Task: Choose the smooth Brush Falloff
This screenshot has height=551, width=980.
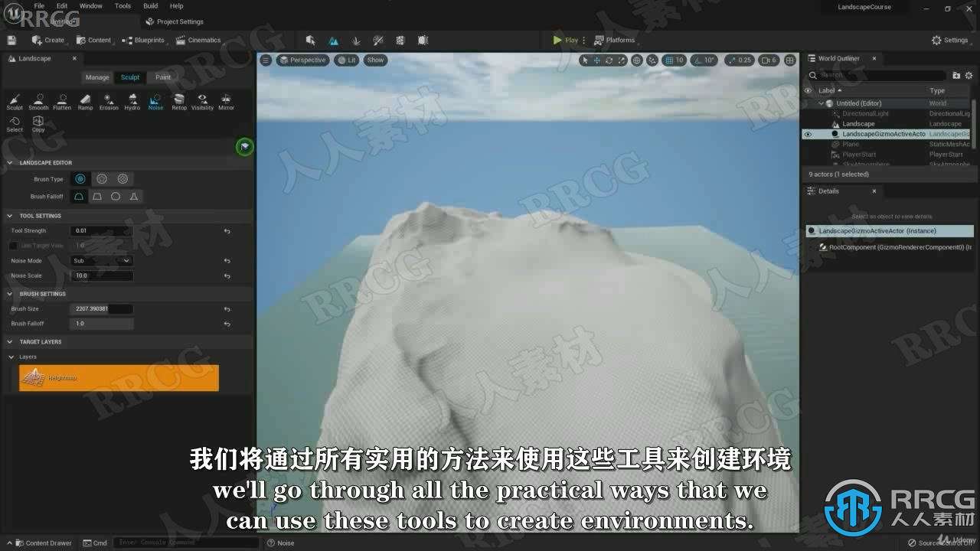Action: click(x=79, y=197)
